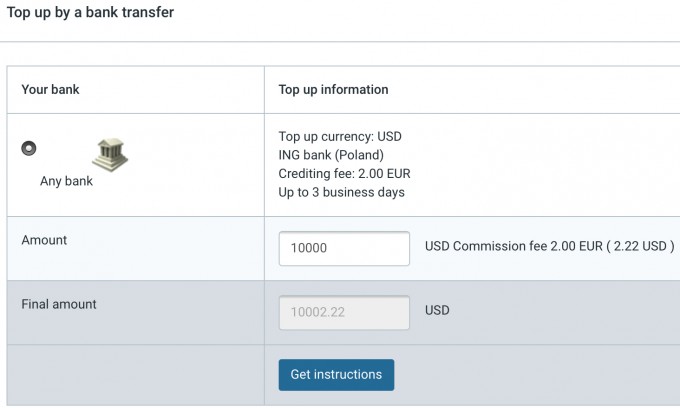Click the Final amount field showing 10002.22
Viewport: 680px width, 408px height.
344,313
